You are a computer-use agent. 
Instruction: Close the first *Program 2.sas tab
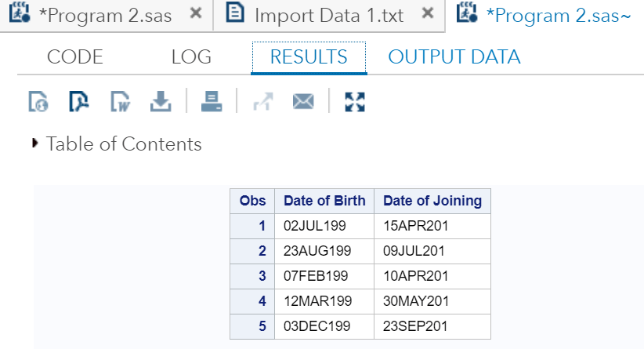click(x=196, y=13)
